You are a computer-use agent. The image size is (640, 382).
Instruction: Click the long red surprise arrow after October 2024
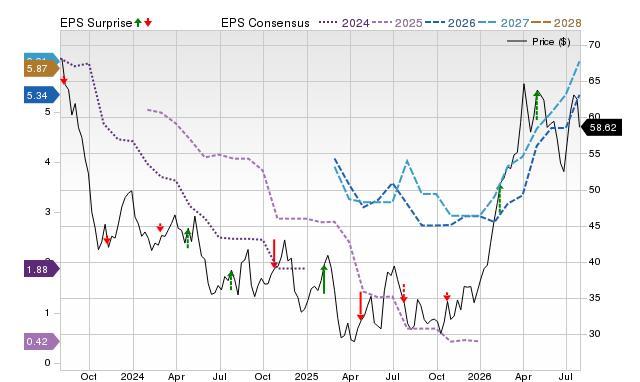tap(274, 254)
